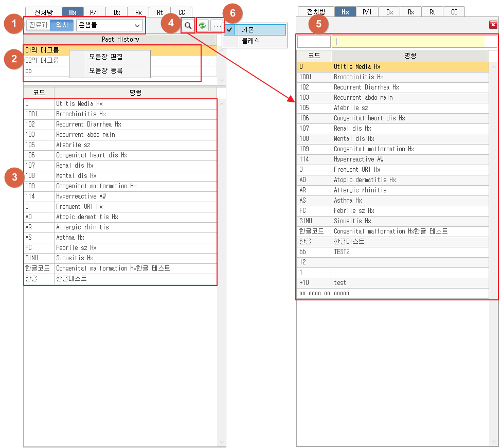Click the magnifier search icon
502x448 pixels.
(x=188, y=25)
